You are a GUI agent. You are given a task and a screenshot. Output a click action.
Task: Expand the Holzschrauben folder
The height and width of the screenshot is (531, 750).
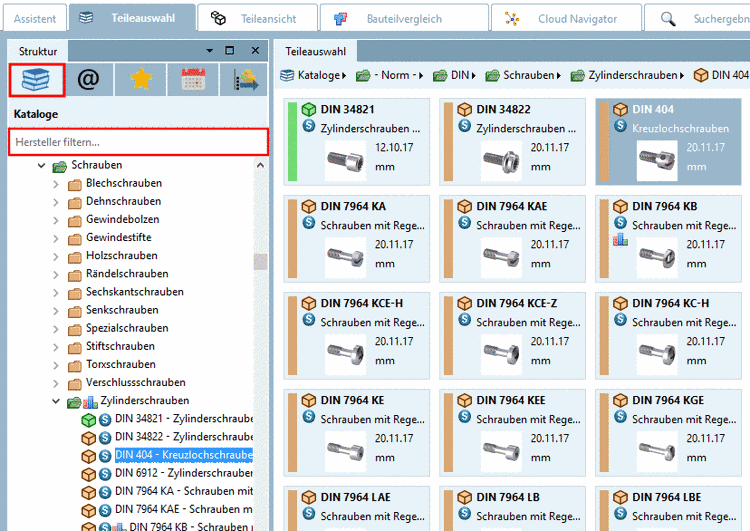56,257
